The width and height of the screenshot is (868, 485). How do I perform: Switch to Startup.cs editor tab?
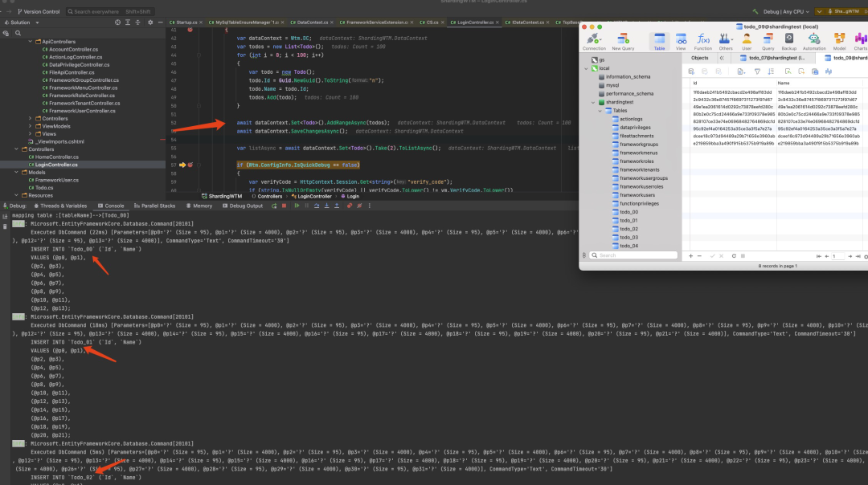[x=186, y=22]
